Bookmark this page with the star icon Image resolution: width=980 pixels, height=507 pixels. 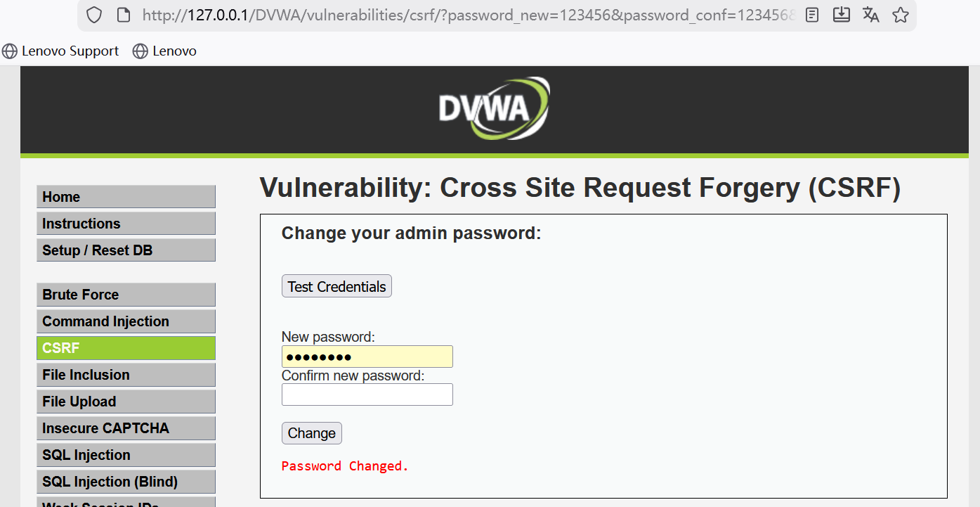[x=901, y=15]
